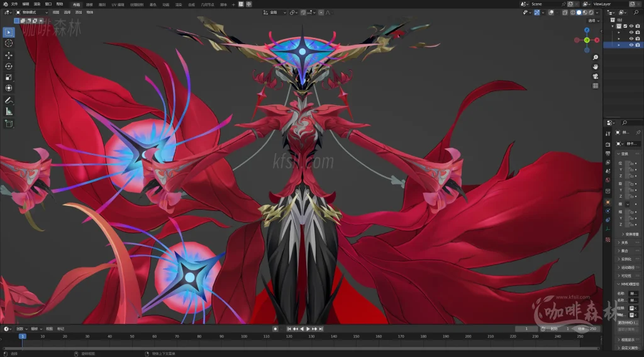The image size is (644, 357).
Task: Select the Rotate tool
Action: click(x=9, y=66)
